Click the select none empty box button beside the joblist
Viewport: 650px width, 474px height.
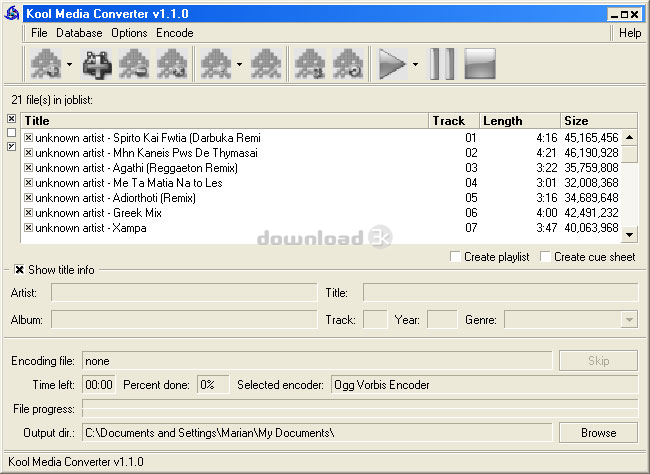pos(12,133)
